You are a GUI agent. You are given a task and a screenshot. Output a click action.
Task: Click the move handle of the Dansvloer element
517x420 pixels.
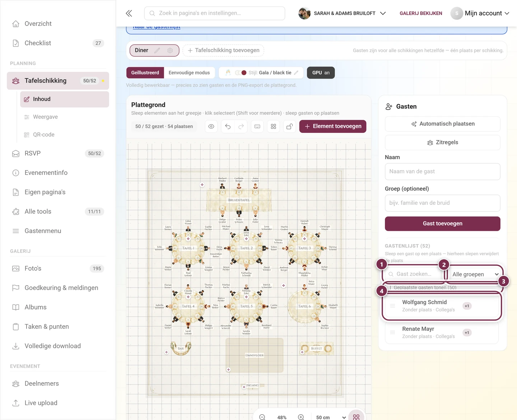pyautogui.click(x=228, y=369)
